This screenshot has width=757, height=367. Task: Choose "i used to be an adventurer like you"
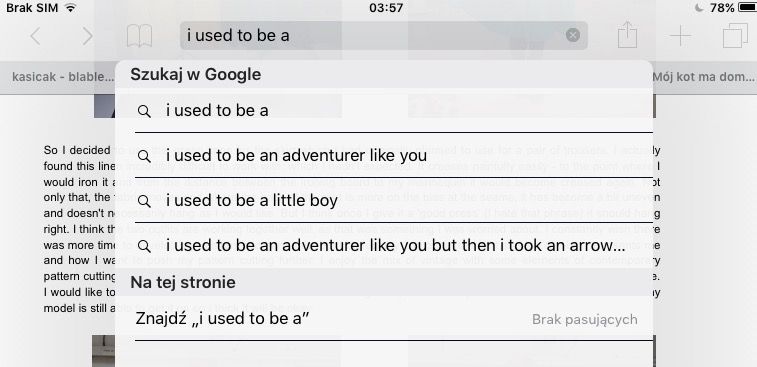pos(393,155)
